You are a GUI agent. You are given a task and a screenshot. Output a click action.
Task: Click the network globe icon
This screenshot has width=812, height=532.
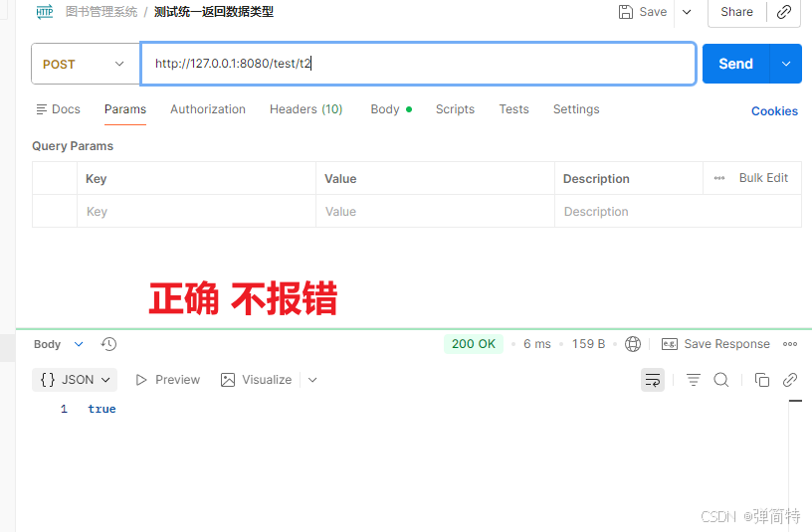pyautogui.click(x=633, y=344)
